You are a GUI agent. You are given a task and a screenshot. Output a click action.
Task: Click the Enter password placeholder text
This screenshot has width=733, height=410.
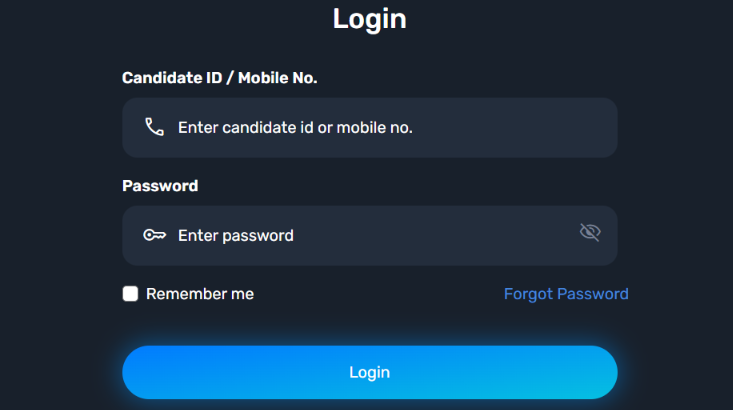(x=236, y=236)
